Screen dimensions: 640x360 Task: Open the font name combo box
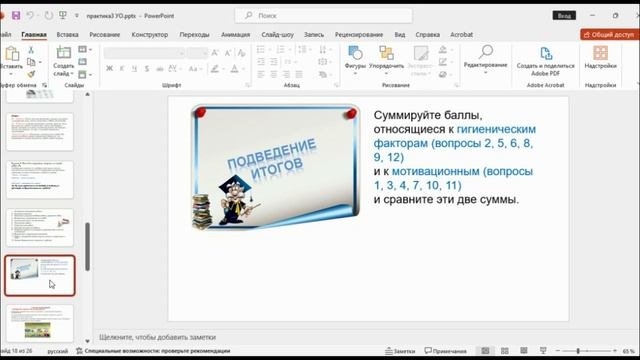click(x=144, y=53)
